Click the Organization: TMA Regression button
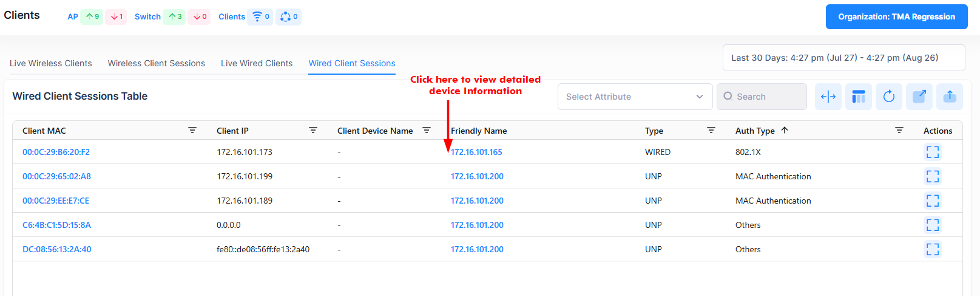Image resolution: width=980 pixels, height=296 pixels. (896, 17)
